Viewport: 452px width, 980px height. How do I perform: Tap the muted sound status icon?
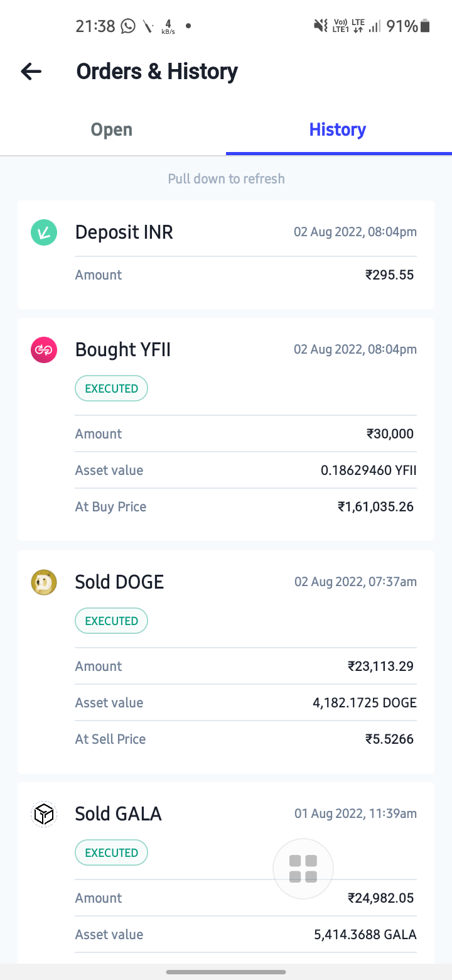coord(321,26)
